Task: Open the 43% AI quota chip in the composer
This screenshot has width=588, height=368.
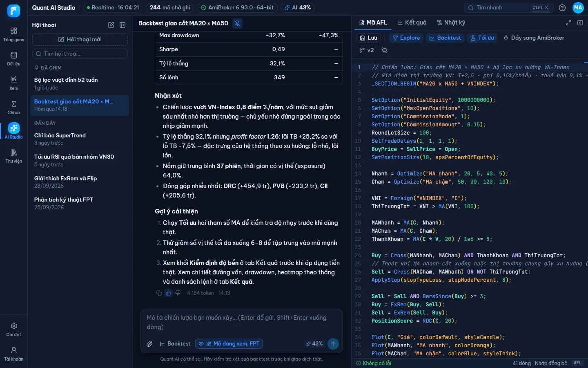Action: 314,344
